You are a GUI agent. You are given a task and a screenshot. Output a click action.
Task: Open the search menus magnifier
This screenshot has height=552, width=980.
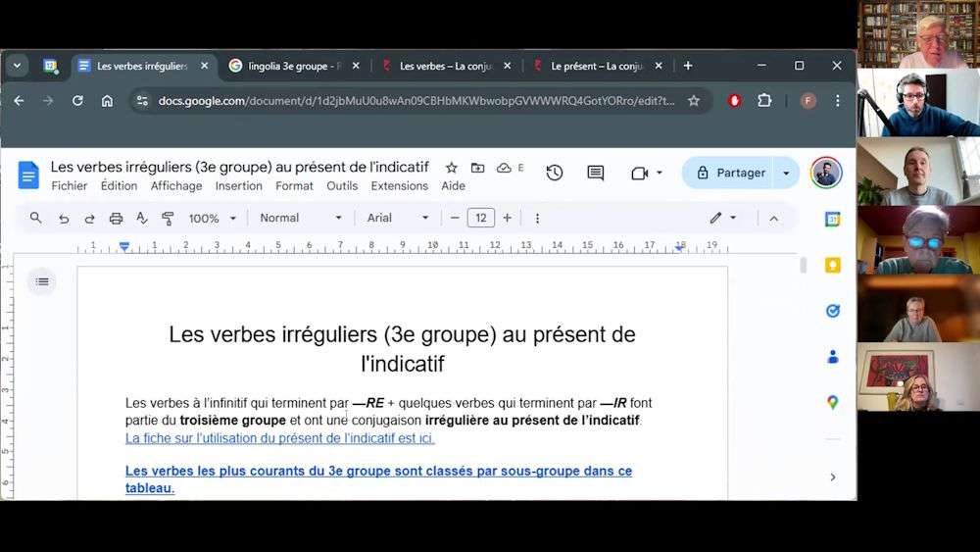pos(35,218)
